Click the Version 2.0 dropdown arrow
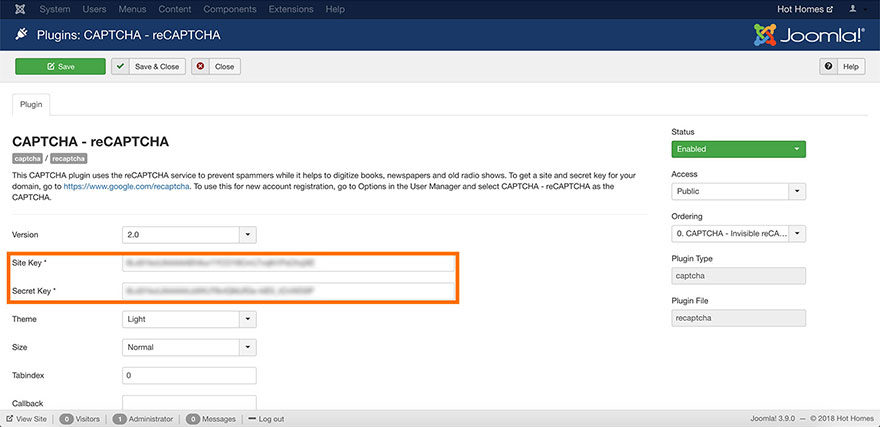 248,235
